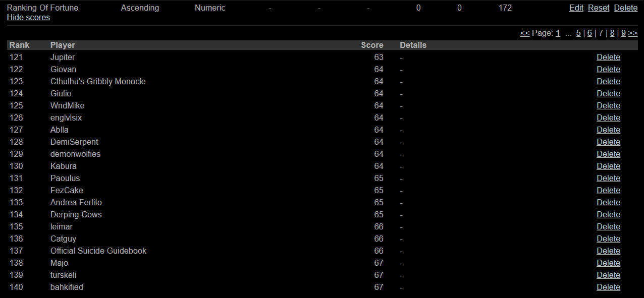Navigate to page 8
This screenshot has height=298, width=644.
[x=612, y=33]
